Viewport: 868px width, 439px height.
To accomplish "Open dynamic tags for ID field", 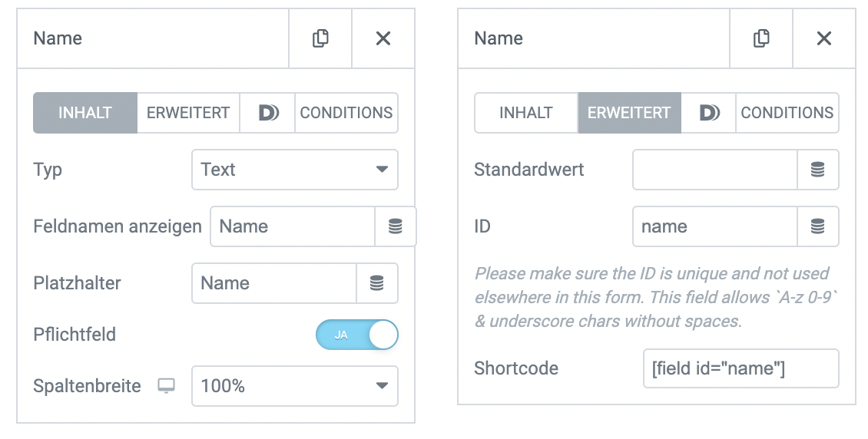I will pos(817,226).
